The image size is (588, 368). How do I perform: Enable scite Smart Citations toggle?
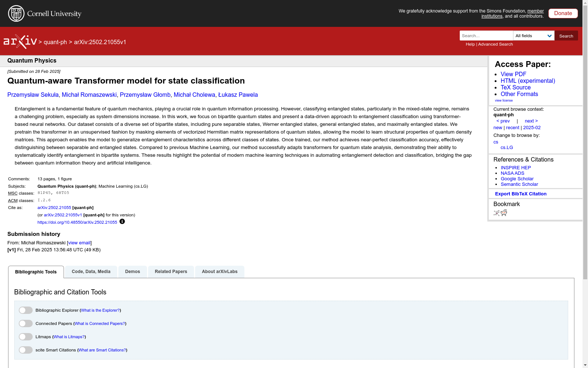point(26,350)
